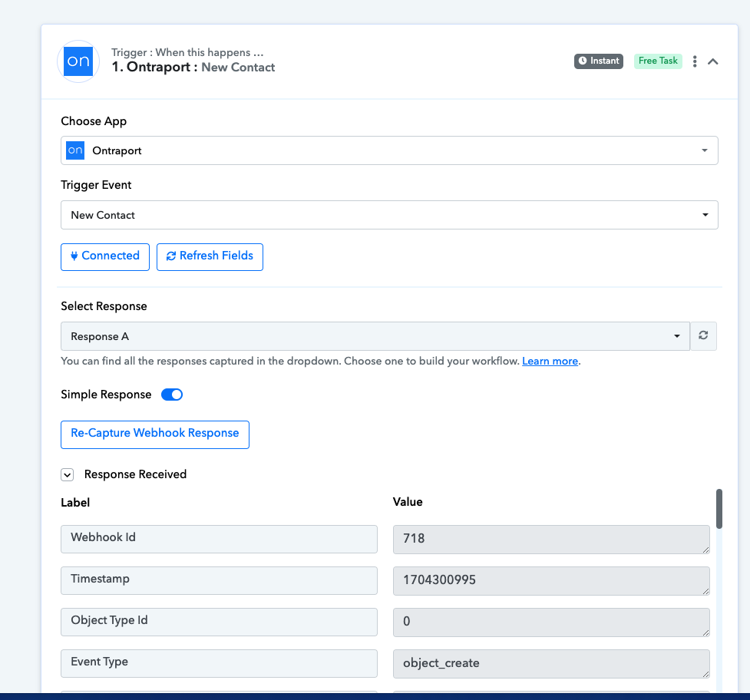
Task: Click the 'Label' column header
Action: 75,503
